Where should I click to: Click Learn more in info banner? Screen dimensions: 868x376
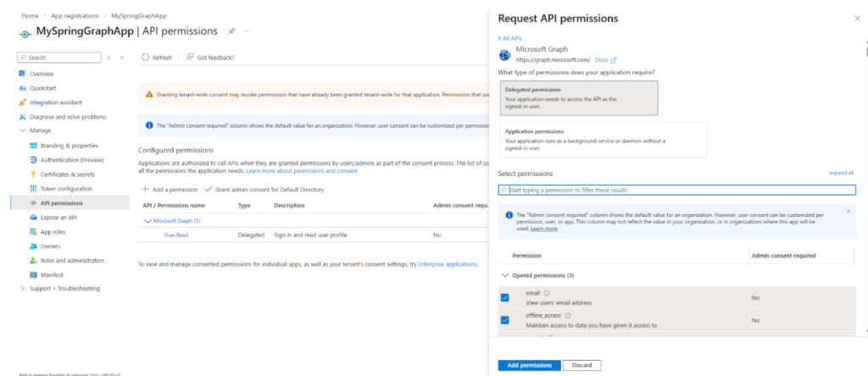543,229
